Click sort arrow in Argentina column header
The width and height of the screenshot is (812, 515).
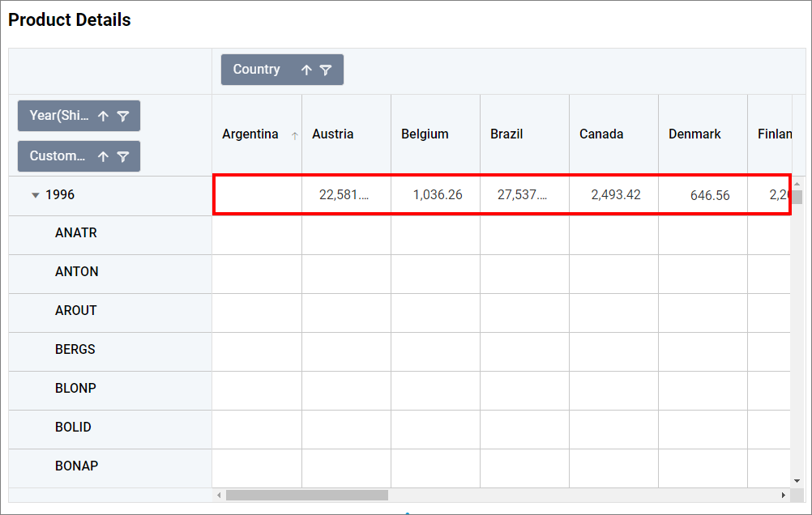tap(294, 136)
